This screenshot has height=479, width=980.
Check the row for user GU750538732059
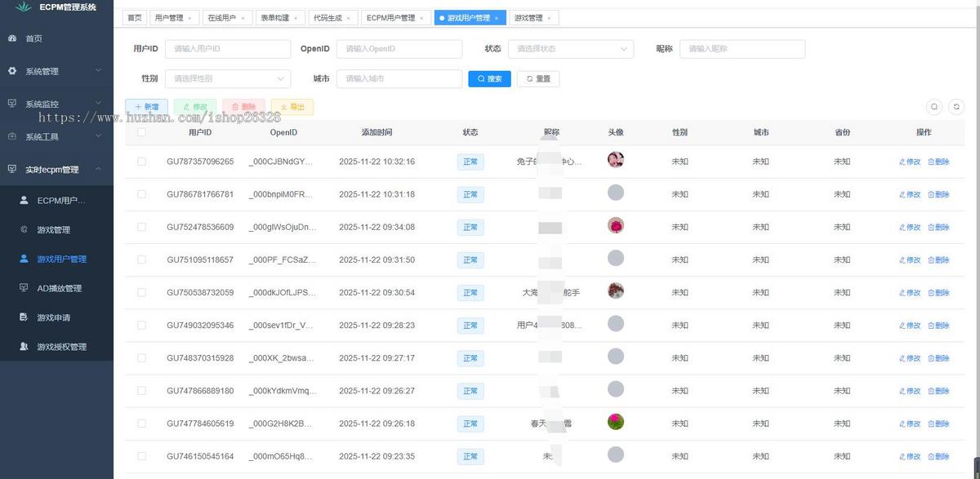[141, 292]
